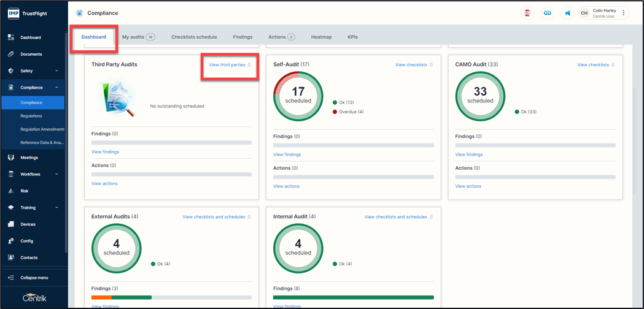The height and width of the screenshot is (309, 644).
Task: Switch to Checklists schedule tab
Action: pyautogui.click(x=194, y=37)
